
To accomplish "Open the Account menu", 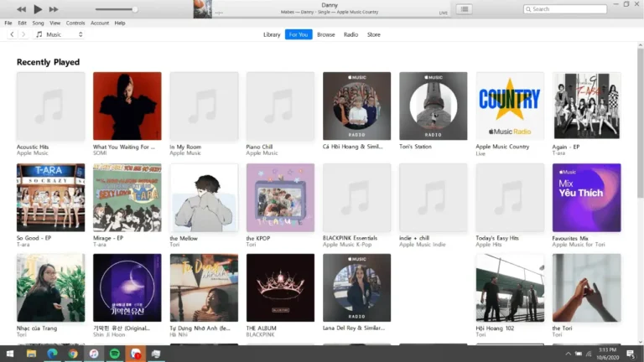I will (x=100, y=23).
